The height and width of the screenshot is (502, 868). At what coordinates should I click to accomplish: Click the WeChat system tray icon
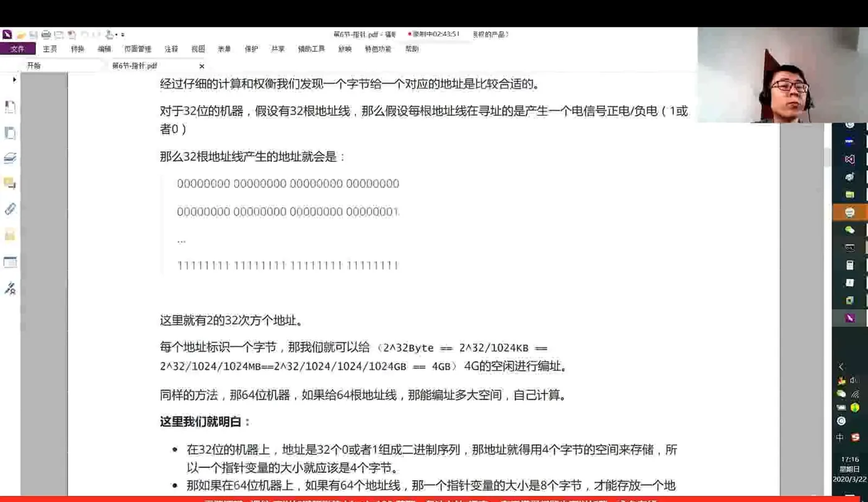pos(841,394)
